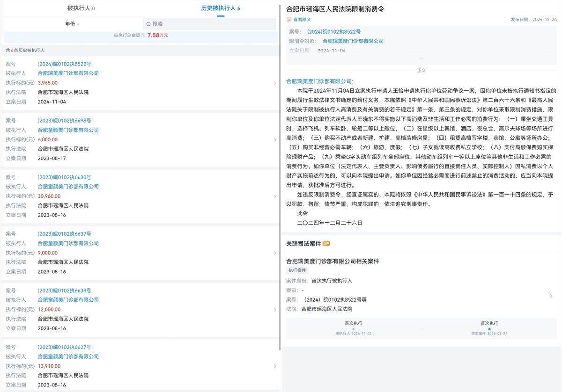Click the amount 6,000.00

(47, 139)
